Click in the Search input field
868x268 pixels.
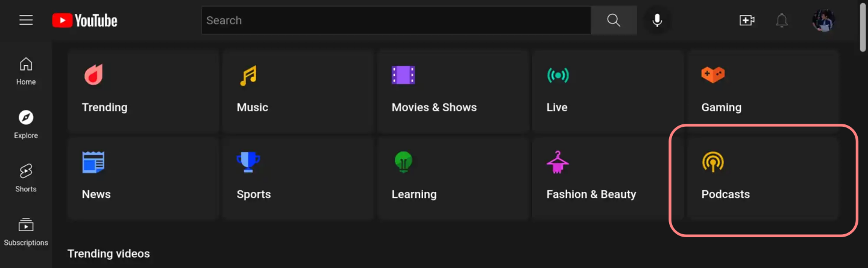[x=395, y=21]
